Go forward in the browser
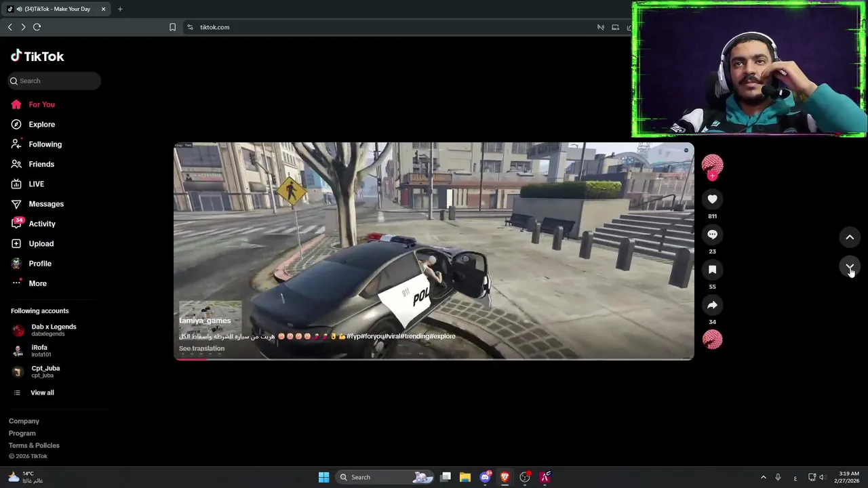 pyautogui.click(x=23, y=27)
